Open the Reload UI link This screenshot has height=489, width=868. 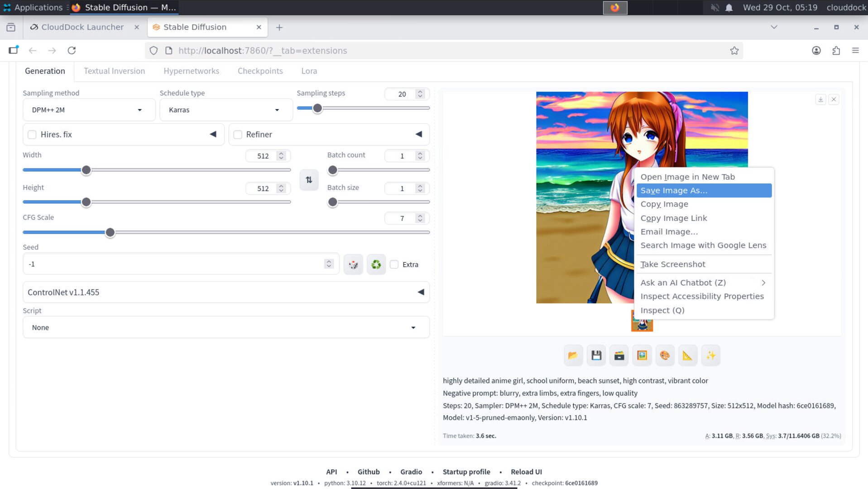click(526, 471)
